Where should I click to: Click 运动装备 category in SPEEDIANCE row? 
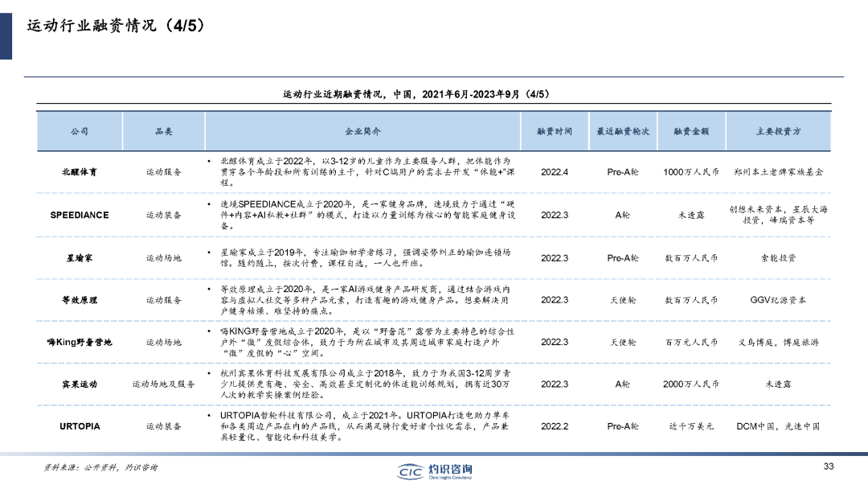[x=164, y=215]
